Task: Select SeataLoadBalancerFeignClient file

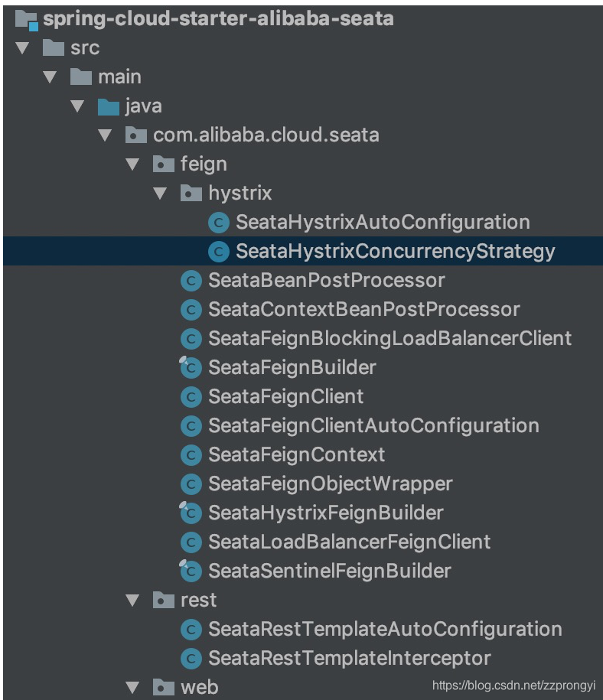Action: [x=349, y=542]
